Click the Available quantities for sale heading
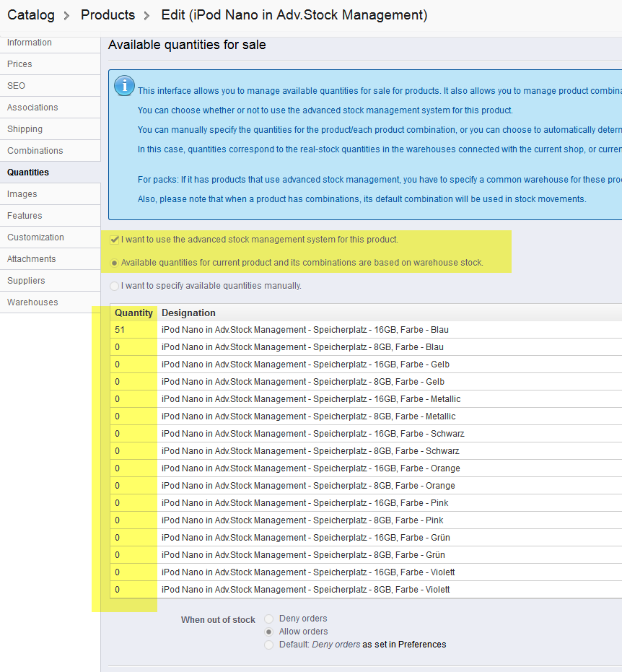The height and width of the screenshot is (672, 622). [x=187, y=45]
